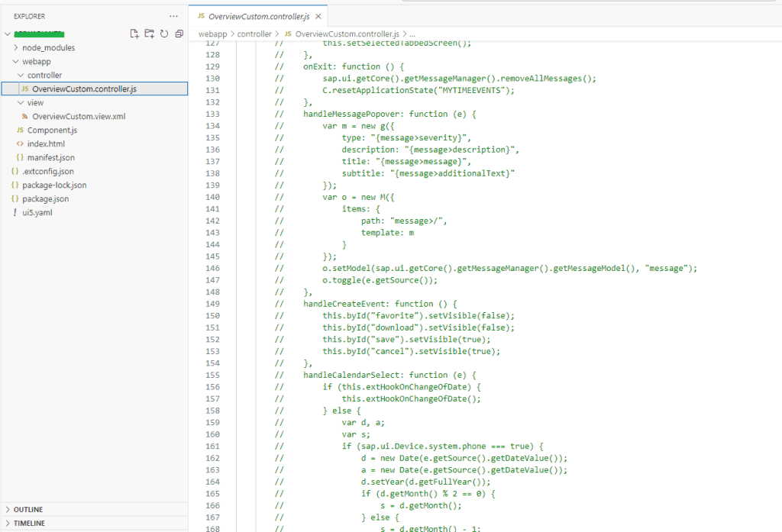Open package-lock.json file
Screen dimensions: 782x532
pos(95,185)
